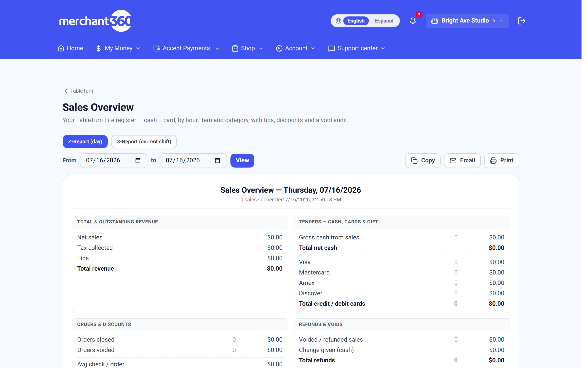Viewport: 588px width, 368px height.
Task: Click the user circle icon for Account
Action: (279, 48)
